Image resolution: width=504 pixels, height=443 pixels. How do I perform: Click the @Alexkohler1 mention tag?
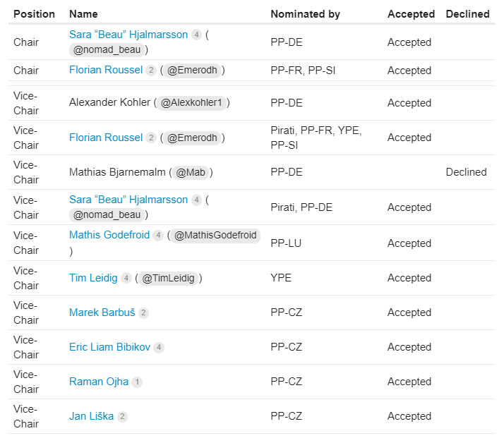[191, 102]
